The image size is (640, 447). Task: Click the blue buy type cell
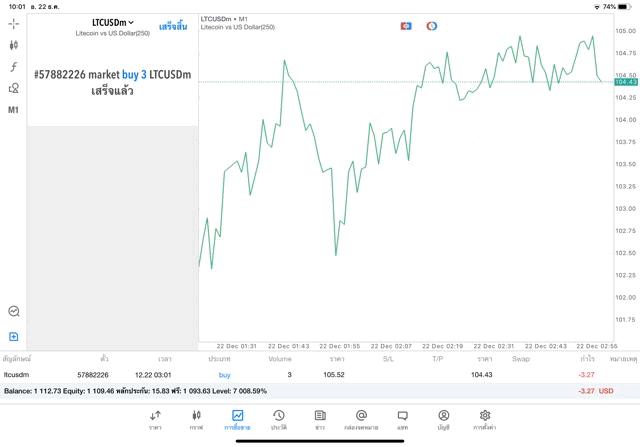click(x=224, y=375)
